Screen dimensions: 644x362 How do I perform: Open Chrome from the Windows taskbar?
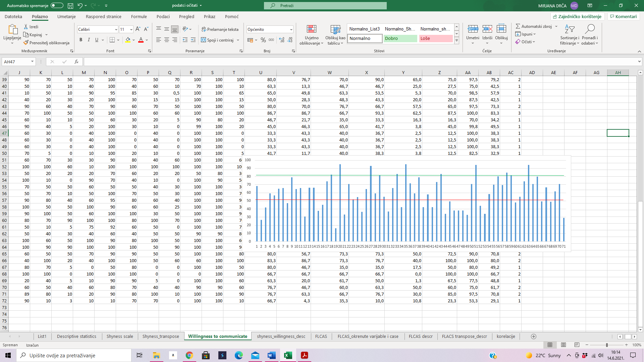(x=189, y=355)
